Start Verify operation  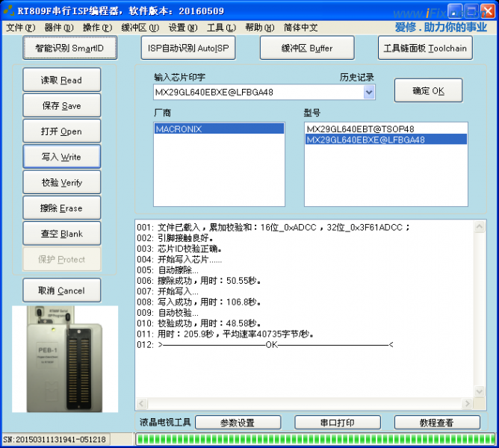pyautogui.click(x=61, y=183)
